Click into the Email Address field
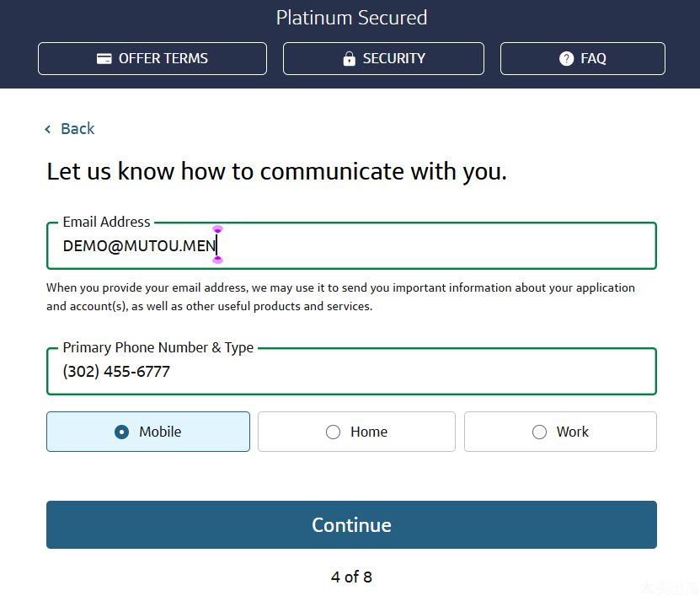Image resolution: width=700 pixels, height=596 pixels. pos(351,245)
